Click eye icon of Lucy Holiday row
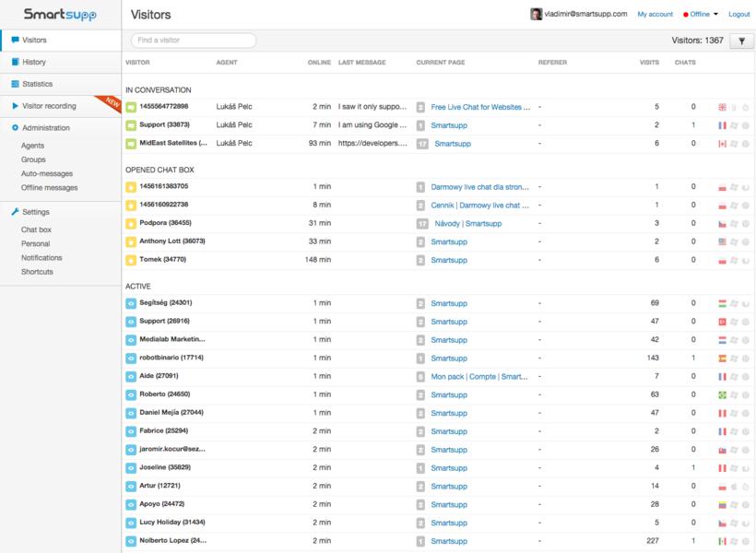This screenshot has width=756, height=553. coord(131,524)
